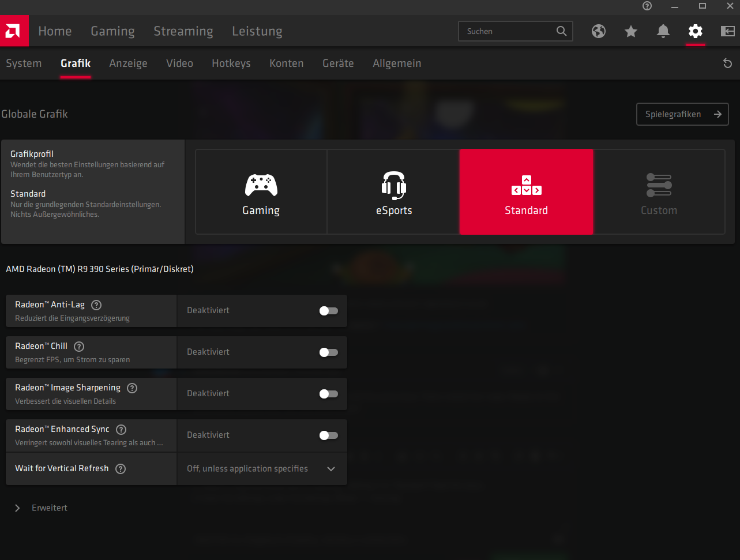Switch to the Konten subtab
The height and width of the screenshot is (560, 740).
286,63
